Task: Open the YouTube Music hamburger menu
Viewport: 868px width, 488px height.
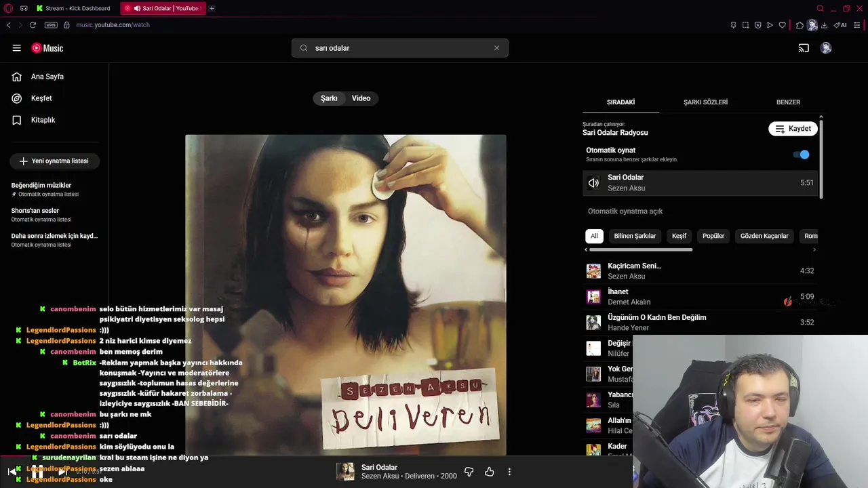Action: pos(16,48)
